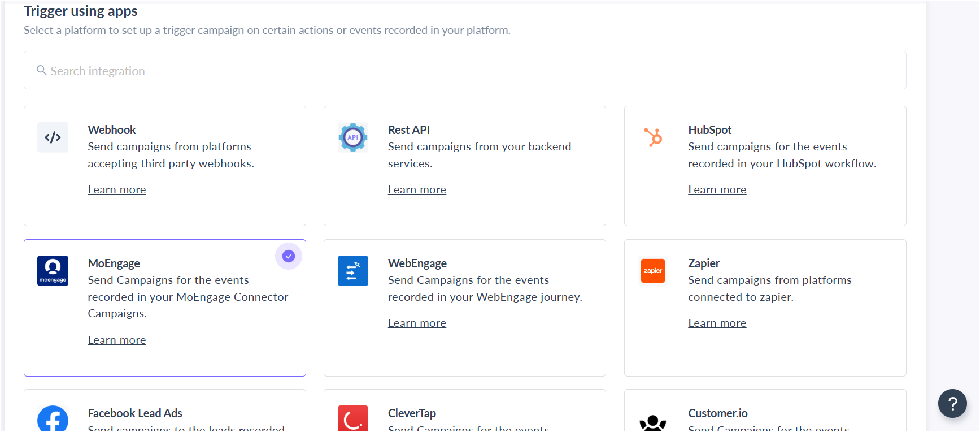Select the WebEngage card title
This screenshot has height=432, width=980.
(417, 263)
